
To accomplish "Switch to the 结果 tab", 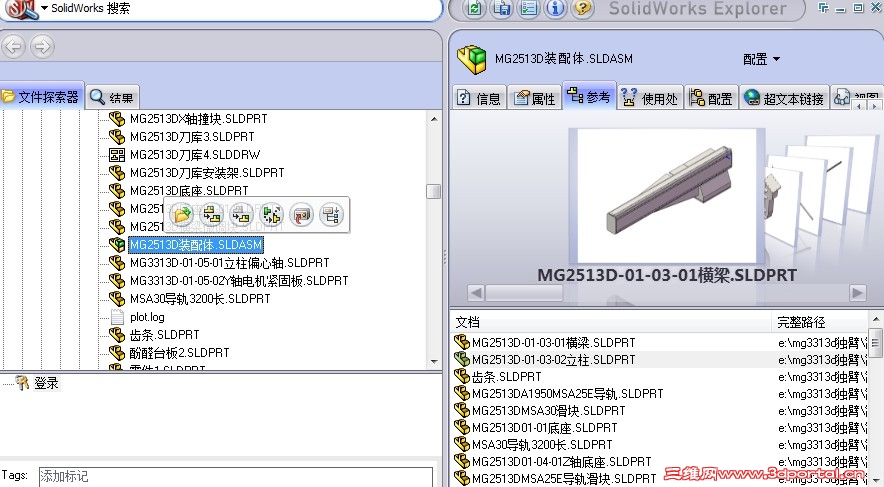I will tap(112, 98).
